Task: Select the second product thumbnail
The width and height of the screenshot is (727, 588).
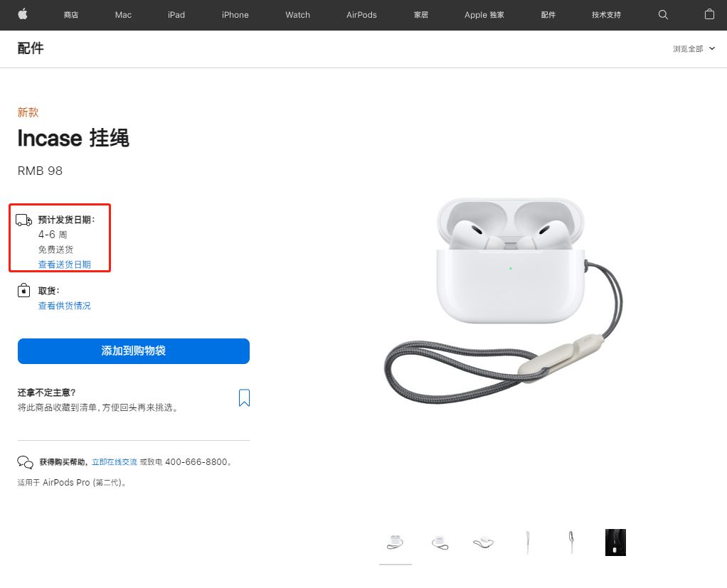Action: [440, 542]
